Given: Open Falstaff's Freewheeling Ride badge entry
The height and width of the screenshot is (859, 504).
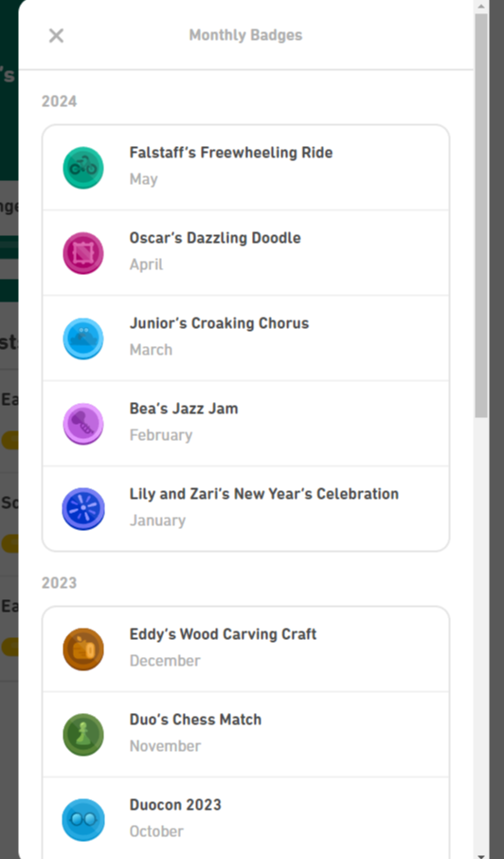Looking at the screenshot, I should [x=245, y=168].
